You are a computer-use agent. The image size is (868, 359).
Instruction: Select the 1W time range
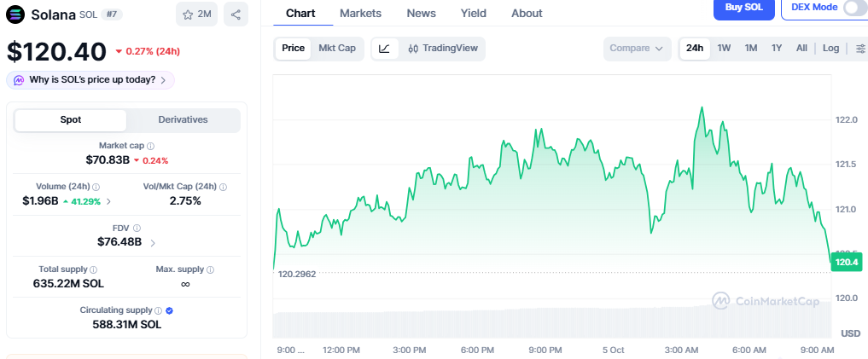[x=724, y=49]
